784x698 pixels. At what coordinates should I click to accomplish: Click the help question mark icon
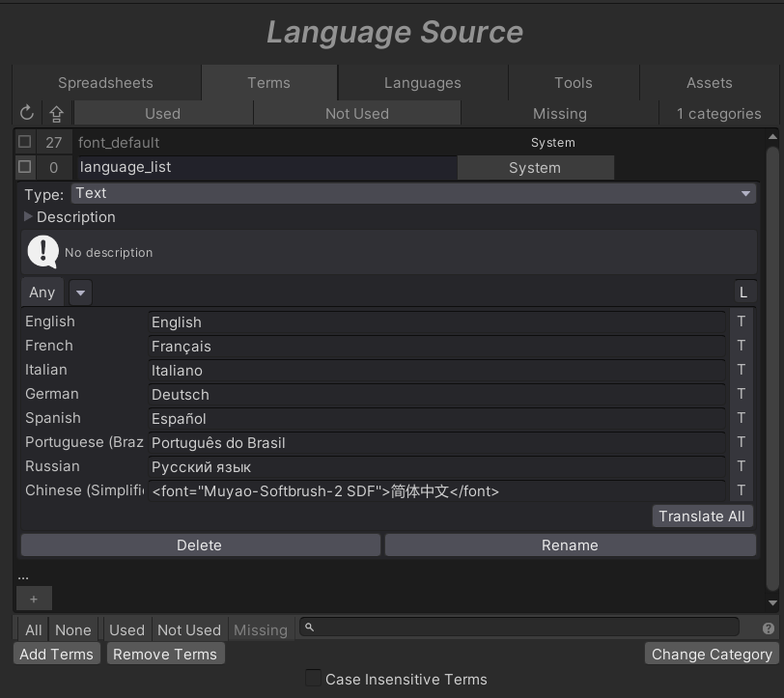[769, 628]
